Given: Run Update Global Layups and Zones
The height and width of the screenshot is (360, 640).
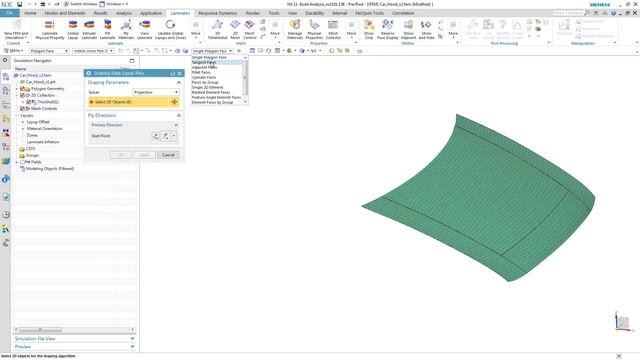Looking at the screenshot, I should (170, 30).
